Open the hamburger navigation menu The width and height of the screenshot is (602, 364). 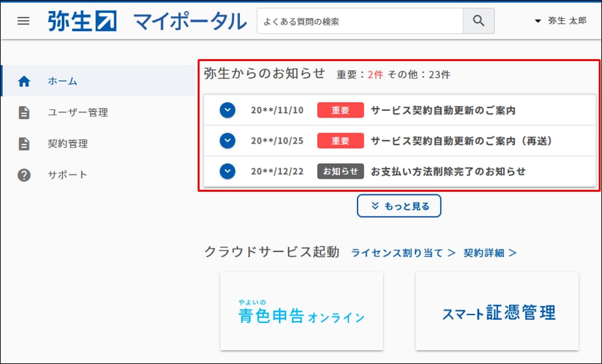coord(23,21)
